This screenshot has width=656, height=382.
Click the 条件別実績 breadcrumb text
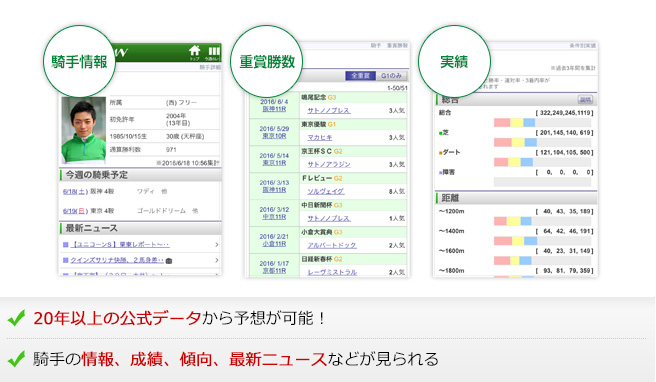(582, 45)
